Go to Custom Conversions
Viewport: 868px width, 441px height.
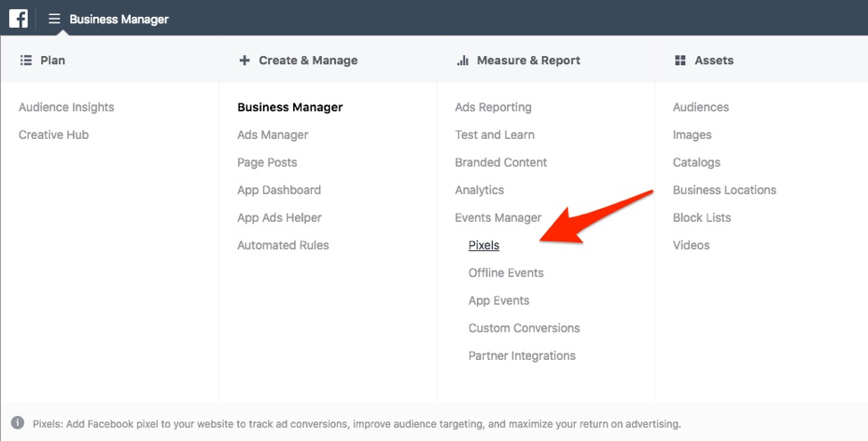coord(524,328)
